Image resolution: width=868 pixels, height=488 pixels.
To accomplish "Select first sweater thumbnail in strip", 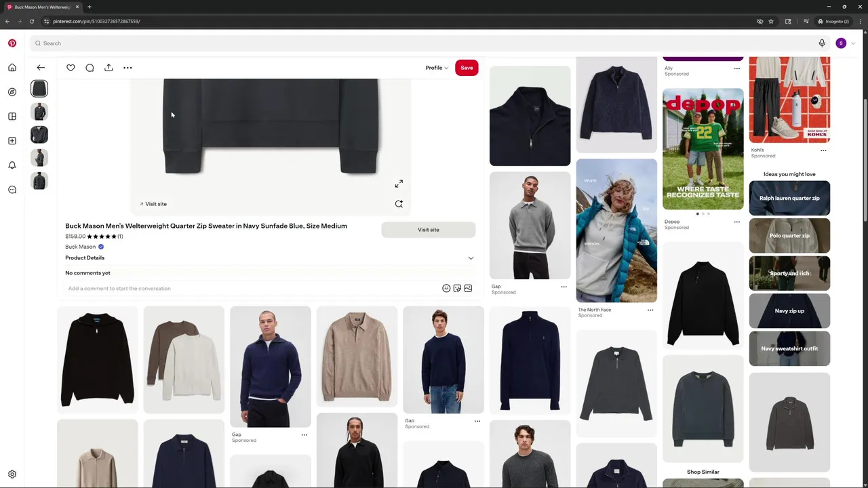I will 39,89.
